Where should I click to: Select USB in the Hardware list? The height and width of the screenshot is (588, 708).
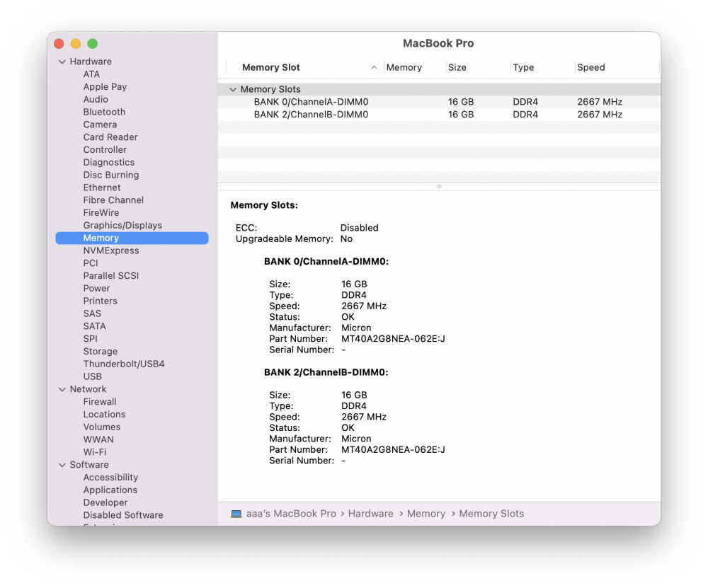92,377
